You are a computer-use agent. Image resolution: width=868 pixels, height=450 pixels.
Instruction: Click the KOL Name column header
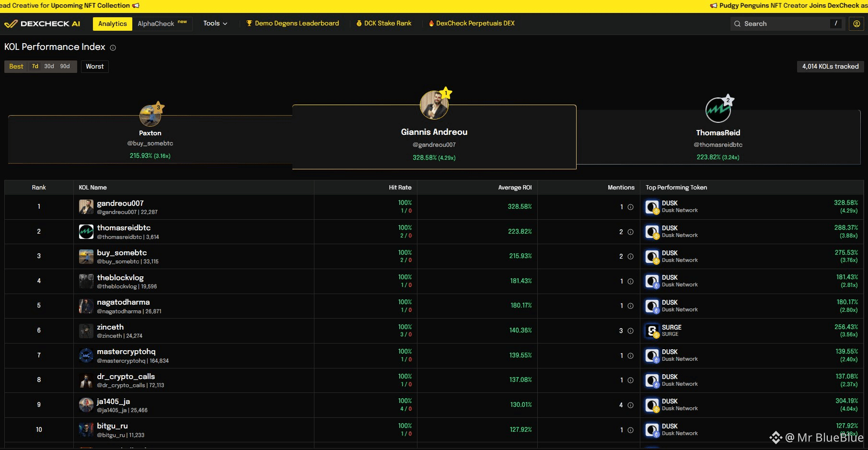[93, 188]
